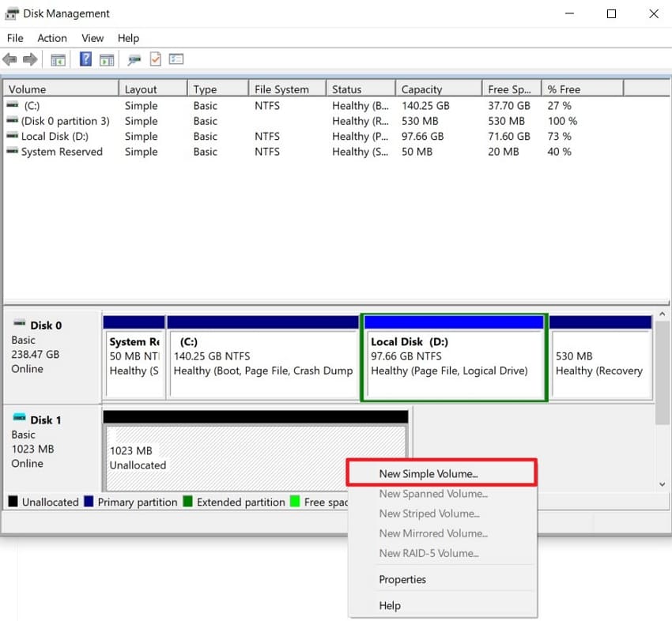Open the View menu

[92, 38]
